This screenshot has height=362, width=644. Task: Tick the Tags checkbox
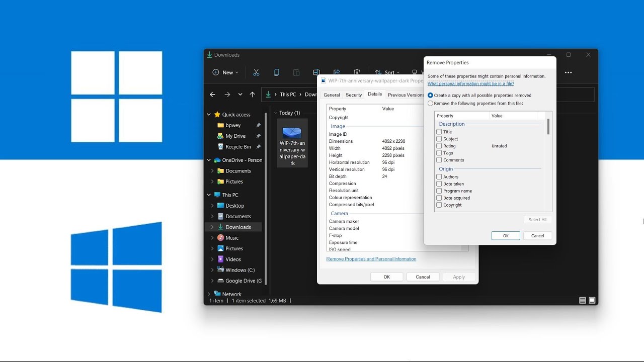pos(439,153)
